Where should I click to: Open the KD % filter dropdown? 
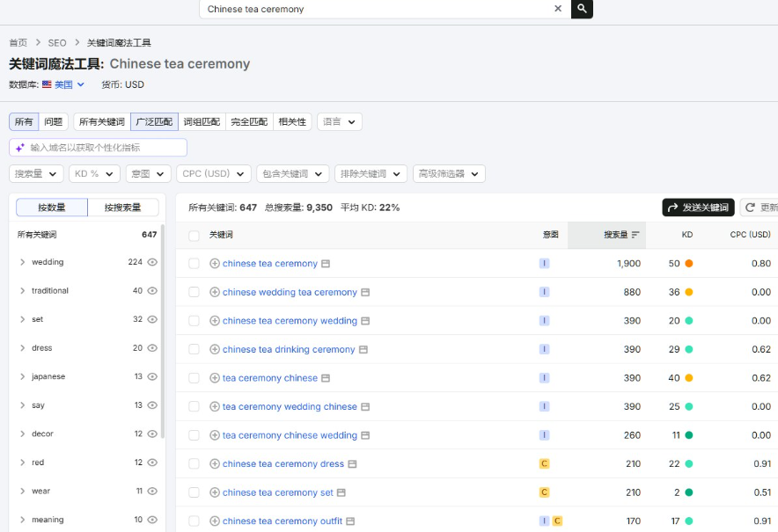tap(94, 173)
